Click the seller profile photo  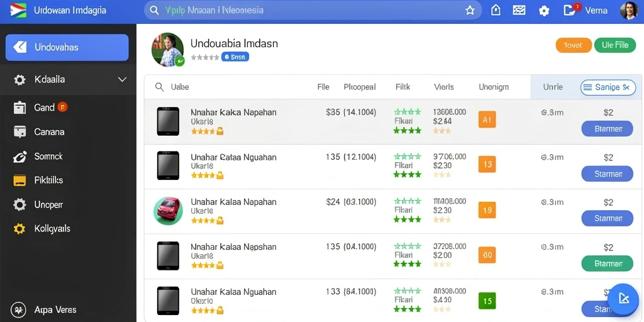(x=167, y=50)
